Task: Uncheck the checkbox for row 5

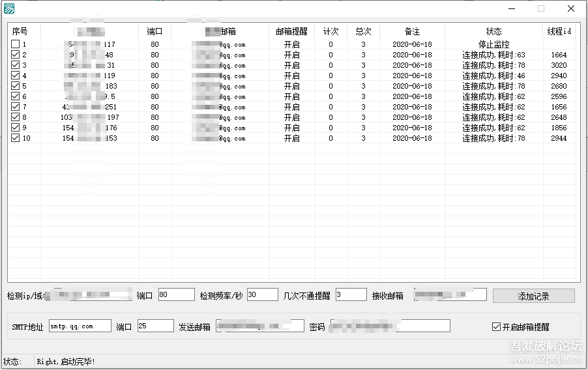Action: tap(15, 86)
